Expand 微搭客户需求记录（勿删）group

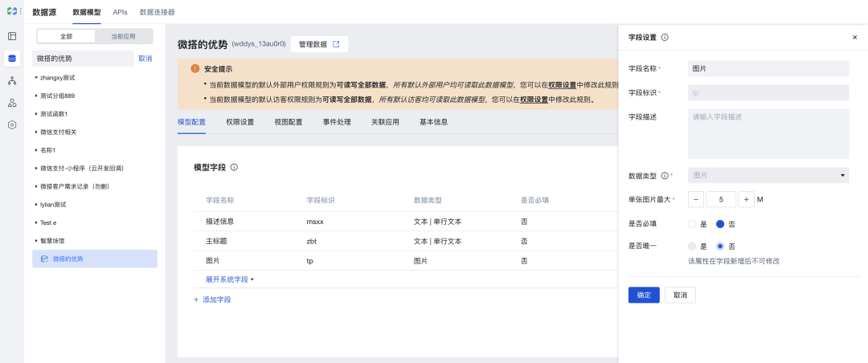tap(36, 186)
